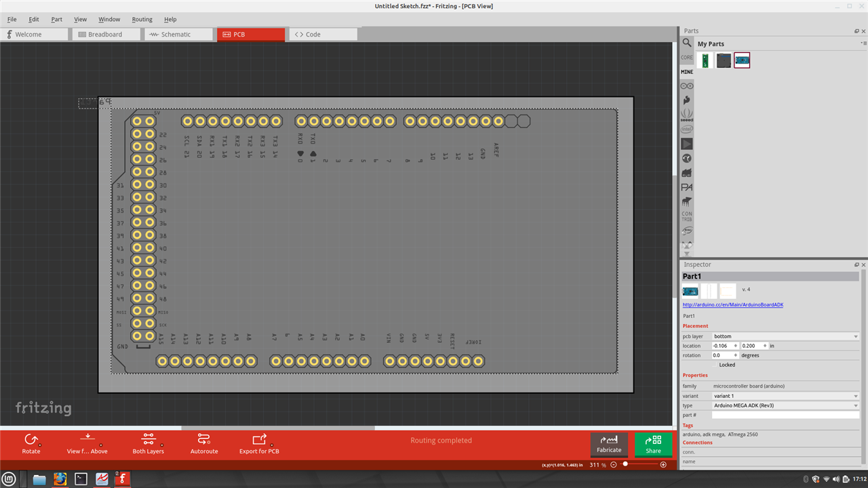868x488 pixels.
Task: Click the zoom in plus icon
Action: 663,465
